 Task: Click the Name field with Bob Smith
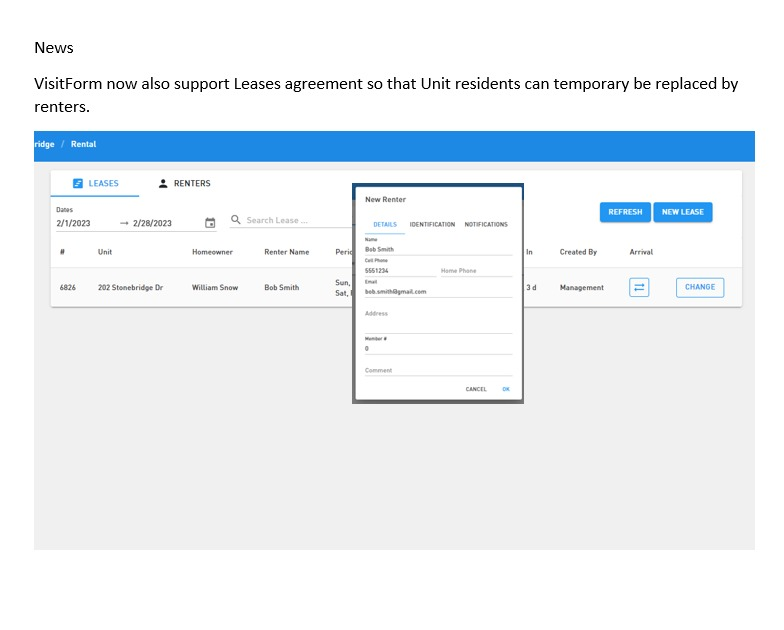pyautogui.click(x=438, y=247)
